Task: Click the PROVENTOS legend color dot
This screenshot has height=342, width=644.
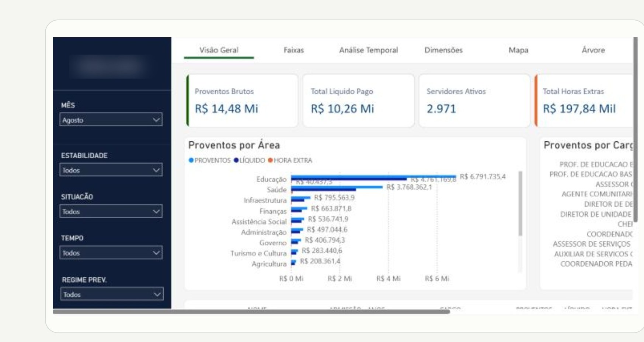Action: click(191, 160)
